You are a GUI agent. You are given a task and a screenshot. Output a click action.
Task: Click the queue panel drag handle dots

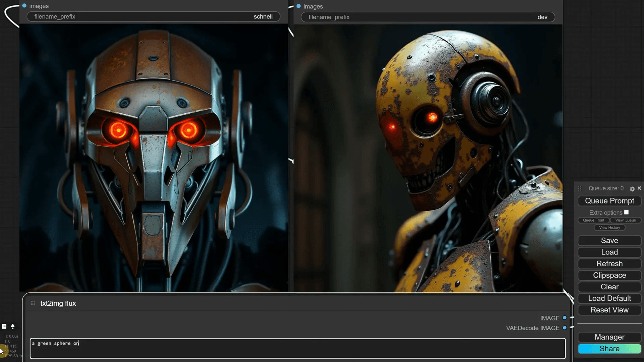coord(580,189)
